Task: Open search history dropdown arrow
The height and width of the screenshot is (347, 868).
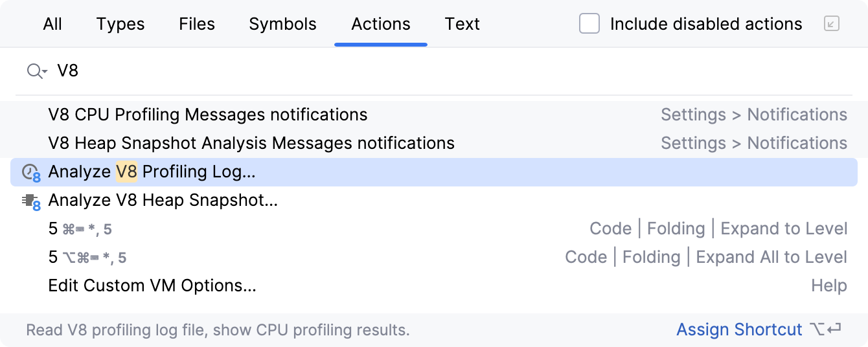Action: (45, 71)
